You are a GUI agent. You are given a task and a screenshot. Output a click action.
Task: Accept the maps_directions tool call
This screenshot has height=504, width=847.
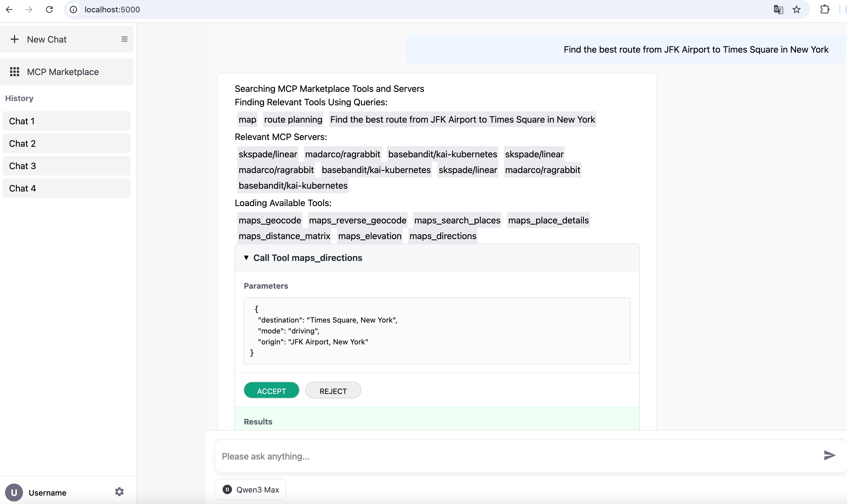pos(271,391)
